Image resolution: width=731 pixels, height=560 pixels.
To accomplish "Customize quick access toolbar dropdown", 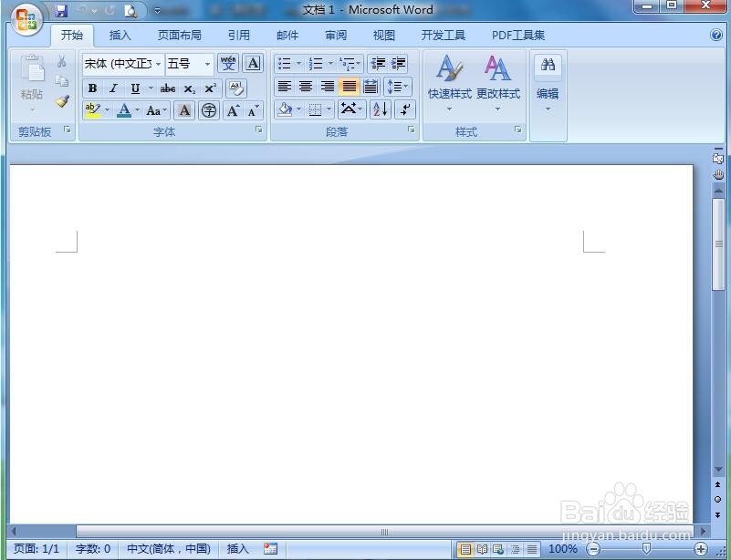I will pyautogui.click(x=157, y=11).
